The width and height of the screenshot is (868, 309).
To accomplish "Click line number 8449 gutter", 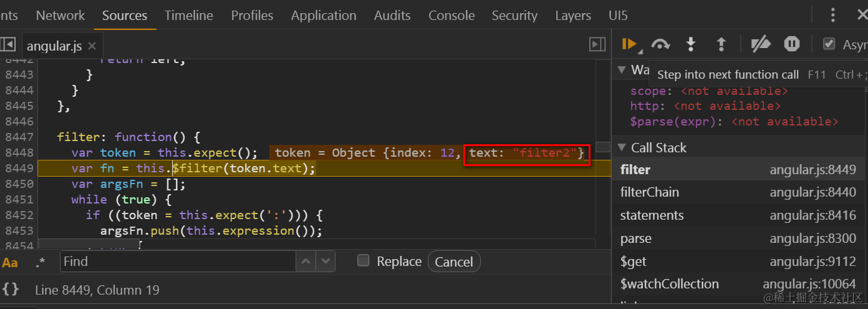I will [x=19, y=168].
